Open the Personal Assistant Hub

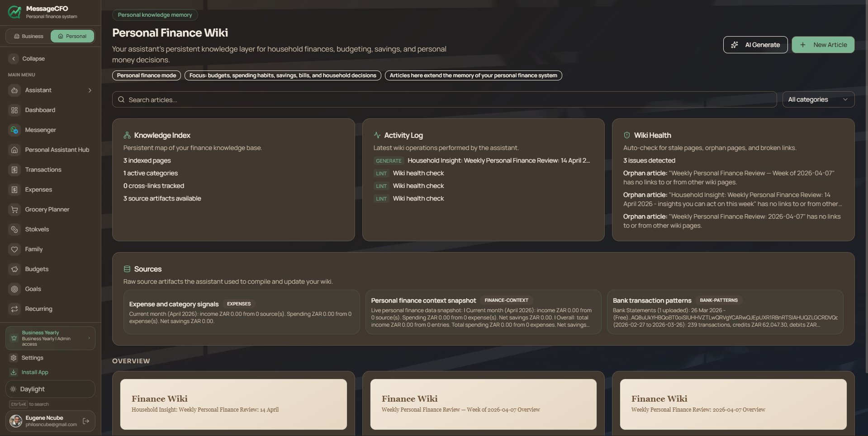pos(56,150)
